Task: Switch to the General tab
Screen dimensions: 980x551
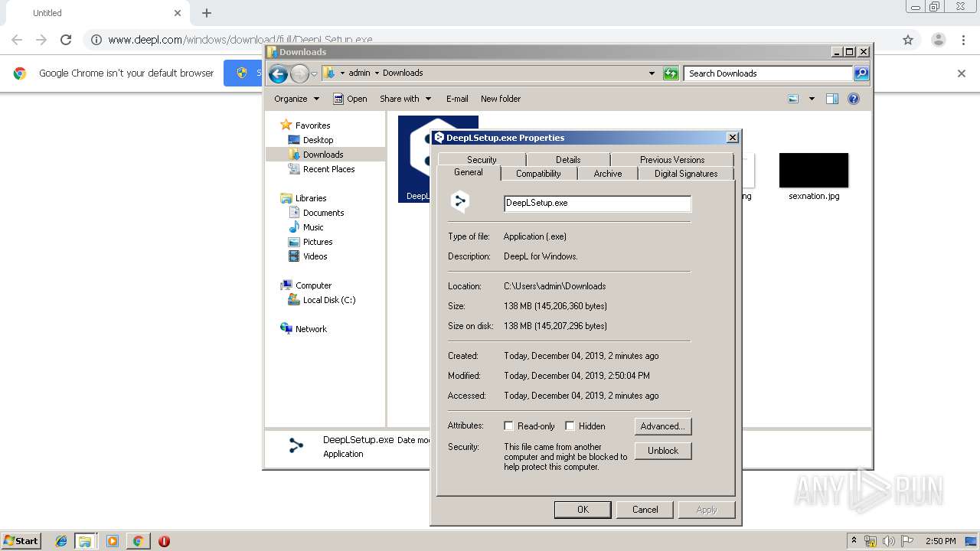Action: pos(469,173)
